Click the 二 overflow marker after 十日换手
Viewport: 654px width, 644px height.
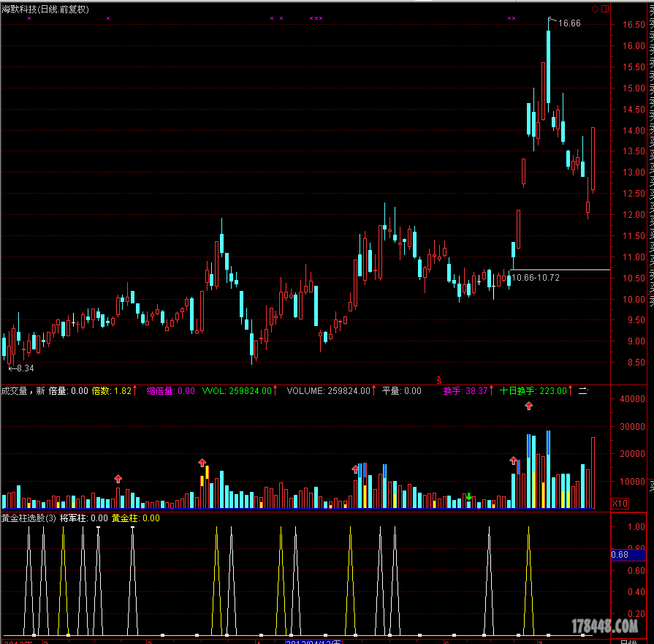point(583,391)
